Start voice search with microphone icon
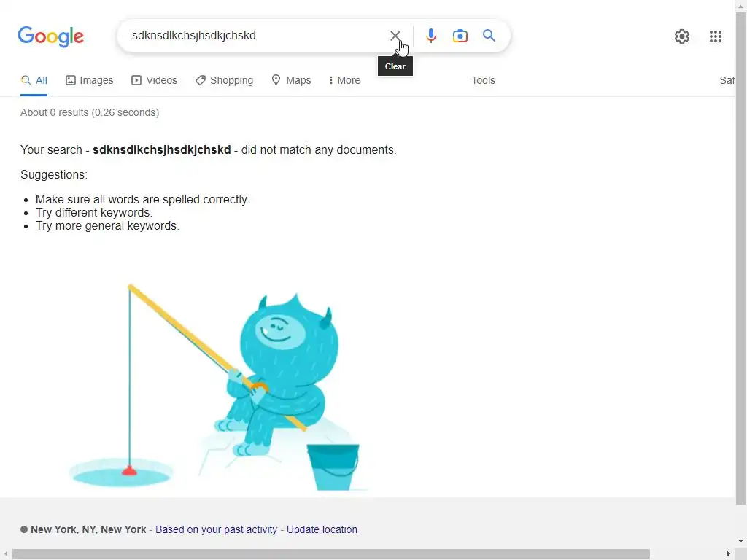 tap(430, 36)
